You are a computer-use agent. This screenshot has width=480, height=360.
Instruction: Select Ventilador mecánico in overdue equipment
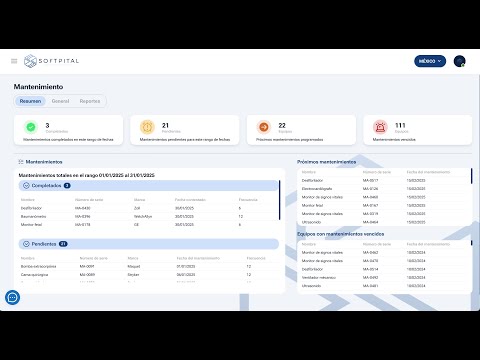[x=383, y=277]
